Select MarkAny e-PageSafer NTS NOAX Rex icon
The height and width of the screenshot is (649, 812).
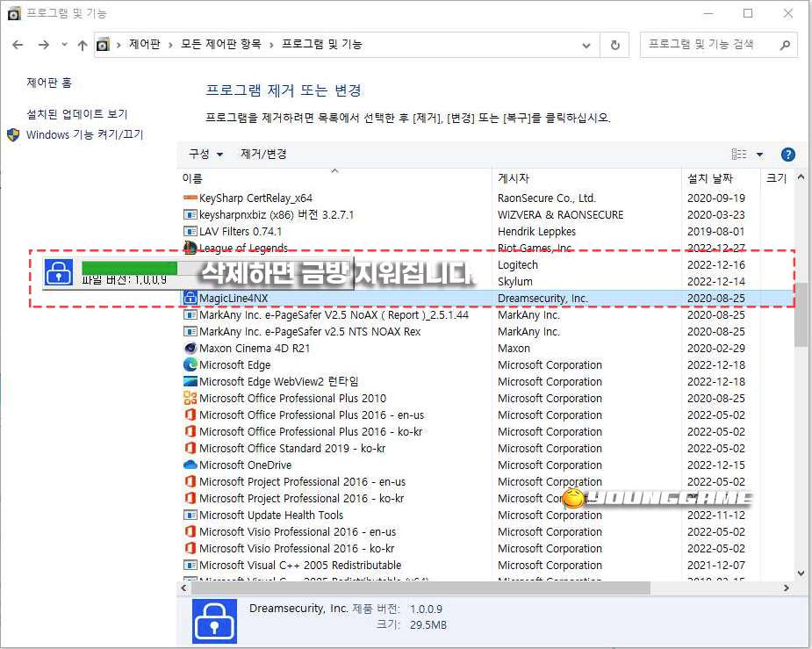point(190,331)
